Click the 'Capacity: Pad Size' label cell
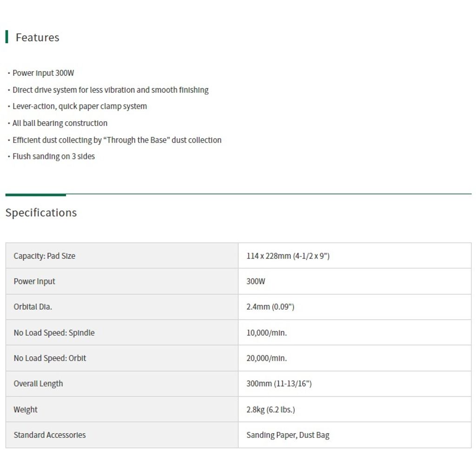Image resolution: width=476 pixels, height=476 pixels. point(44,256)
